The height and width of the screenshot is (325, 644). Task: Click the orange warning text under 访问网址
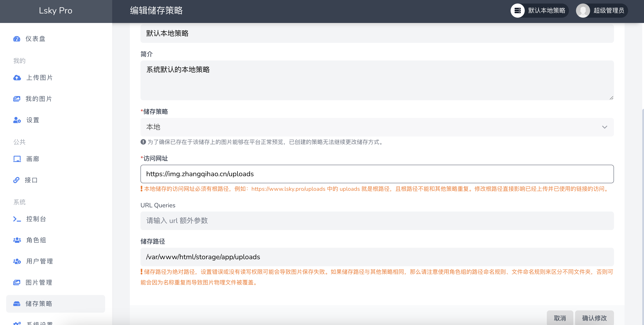pos(375,189)
